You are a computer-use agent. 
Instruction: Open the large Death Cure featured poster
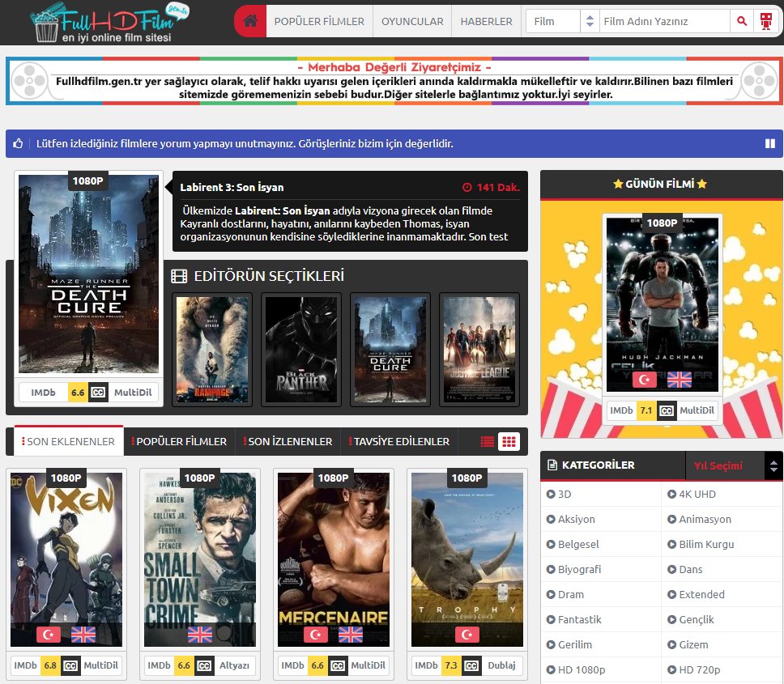click(88, 274)
